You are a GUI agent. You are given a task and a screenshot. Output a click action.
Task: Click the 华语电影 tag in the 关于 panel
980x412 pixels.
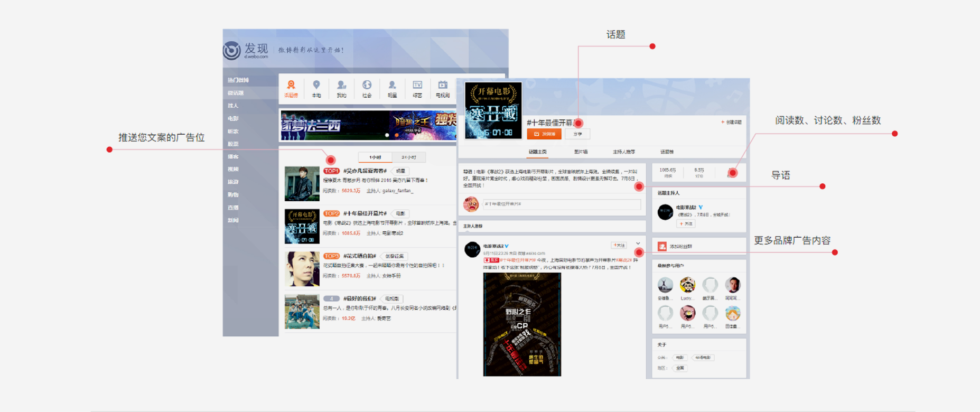[x=703, y=358]
